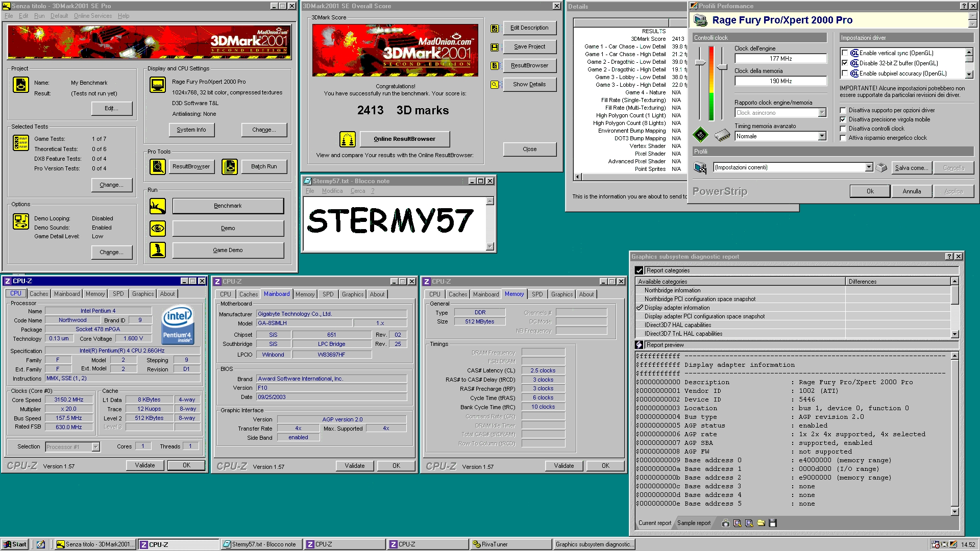Uncheck Disattiva precisione virgola mobile

click(843, 119)
